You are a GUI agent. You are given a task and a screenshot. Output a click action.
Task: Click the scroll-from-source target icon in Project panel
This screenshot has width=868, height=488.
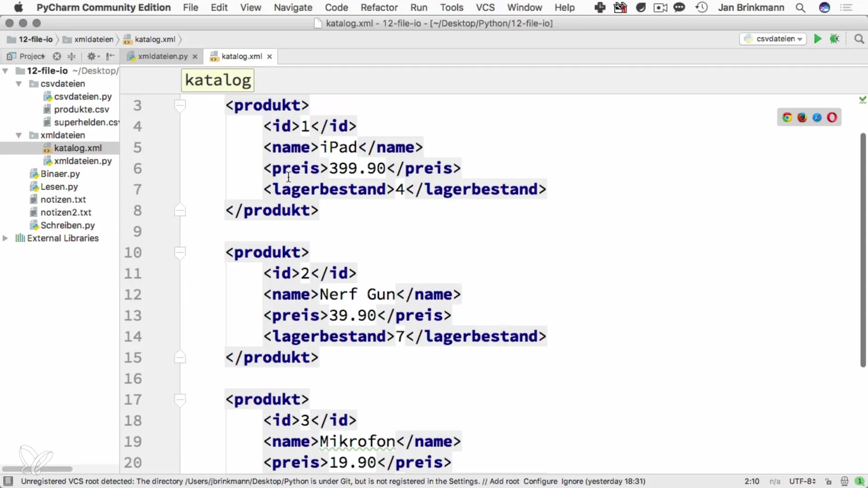57,56
